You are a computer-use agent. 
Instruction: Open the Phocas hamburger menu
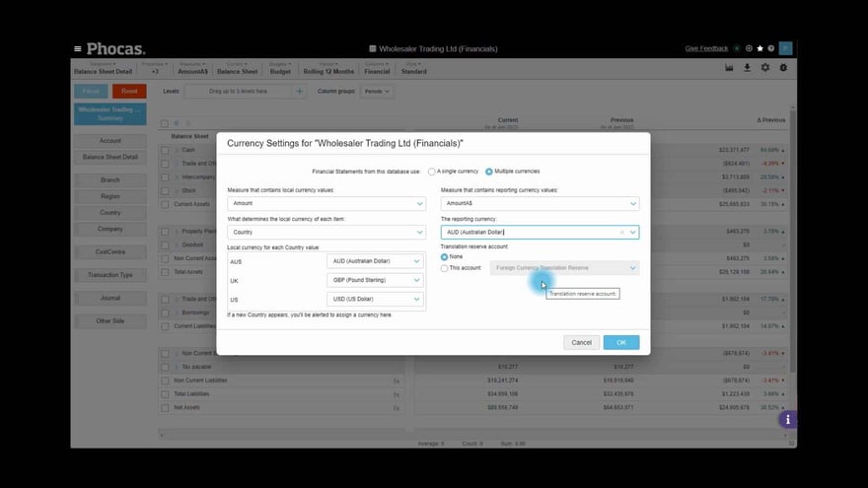pyautogui.click(x=78, y=48)
